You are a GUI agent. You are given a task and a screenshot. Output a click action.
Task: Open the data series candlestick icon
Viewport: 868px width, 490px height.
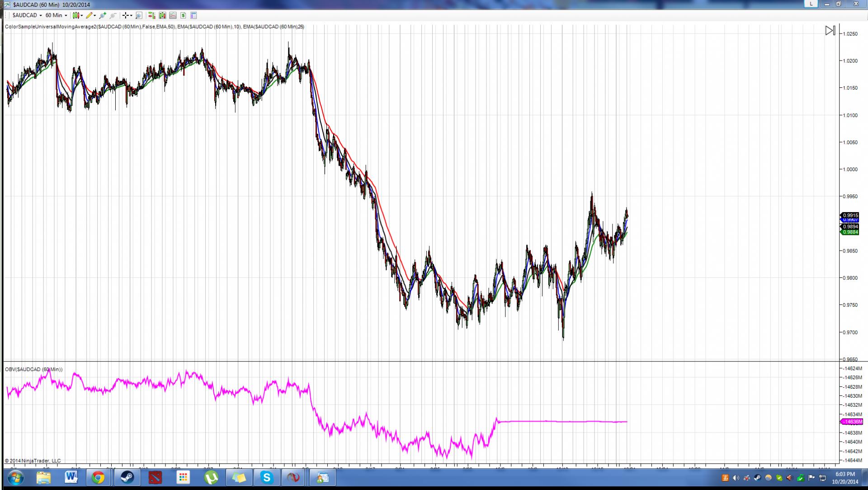pyautogui.click(x=162, y=15)
